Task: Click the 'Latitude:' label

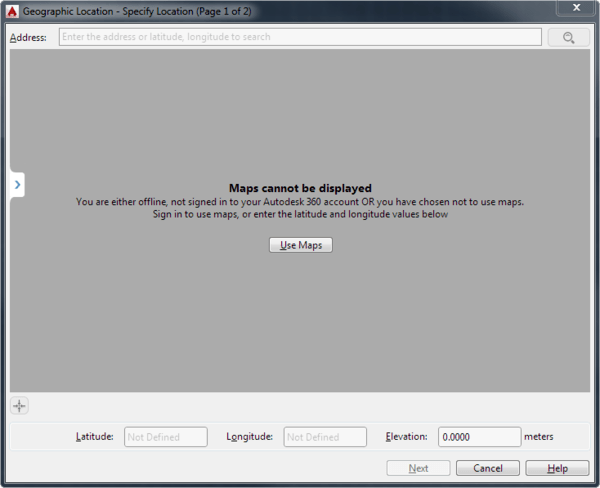Action: [95, 436]
